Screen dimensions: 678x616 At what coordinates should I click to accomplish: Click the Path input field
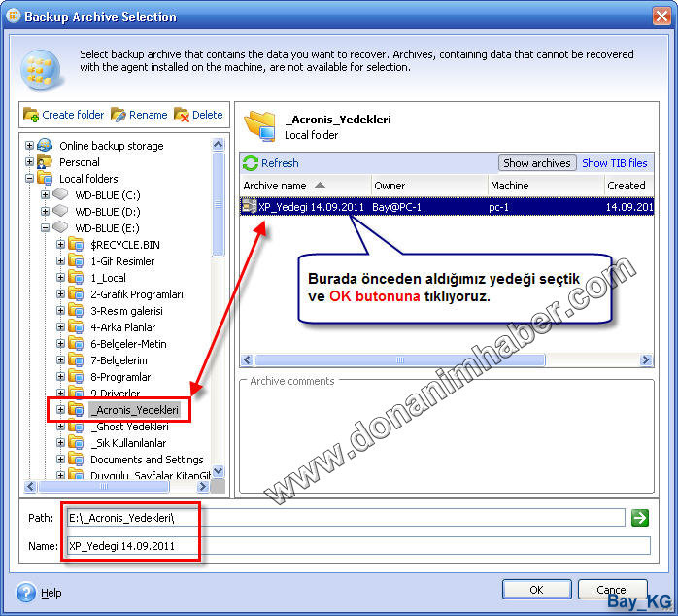click(346, 517)
